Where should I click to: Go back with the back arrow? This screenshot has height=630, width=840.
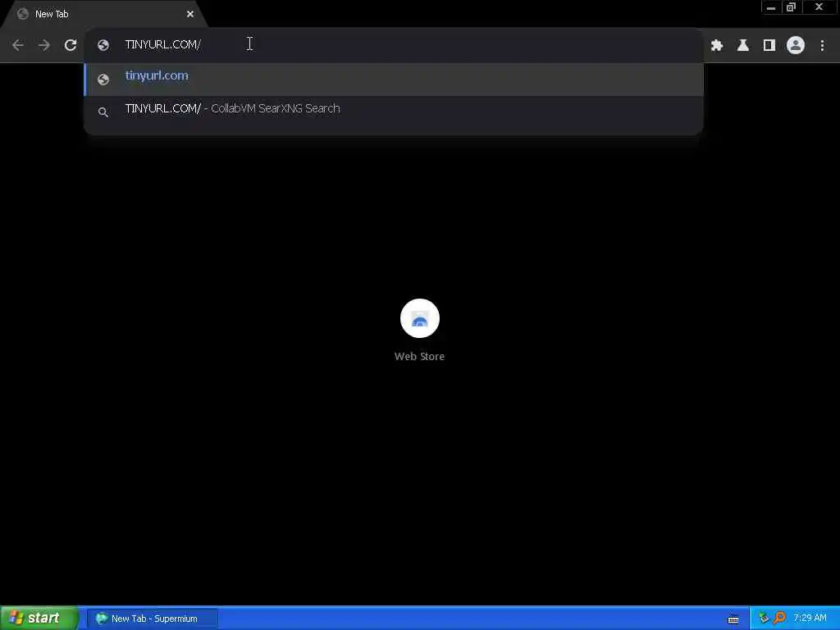(x=18, y=45)
